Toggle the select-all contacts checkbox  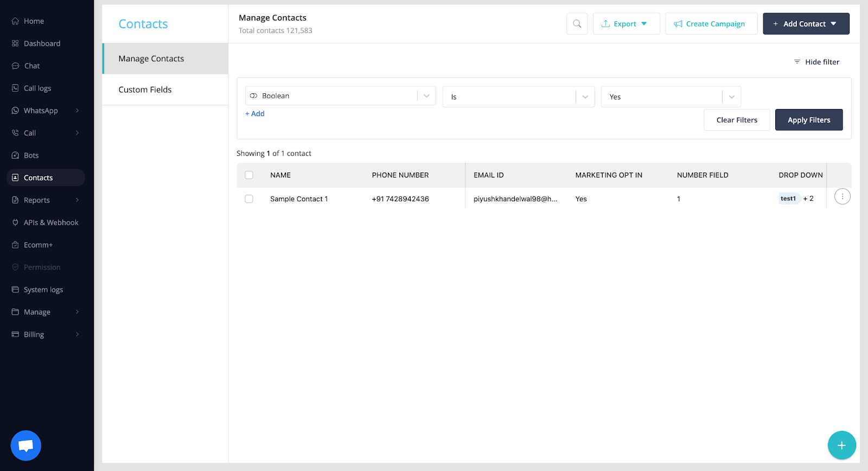tap(249, 175)
